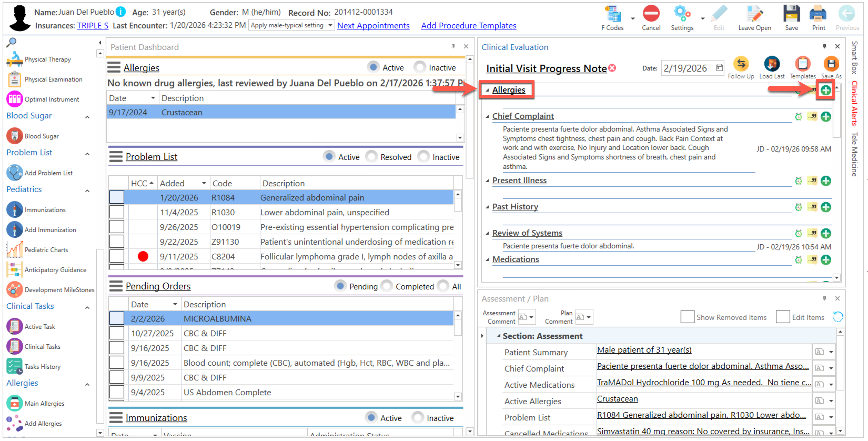The width and height of the screenshot is (868, 441).
Task: Click the Date field showing 2/19/2026
Action: (685, 68)
